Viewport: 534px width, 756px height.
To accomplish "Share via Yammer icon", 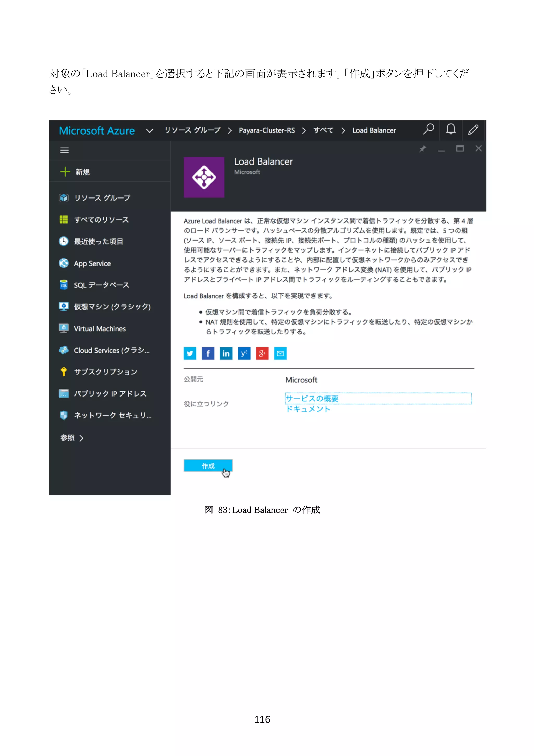I will [244, 354].
